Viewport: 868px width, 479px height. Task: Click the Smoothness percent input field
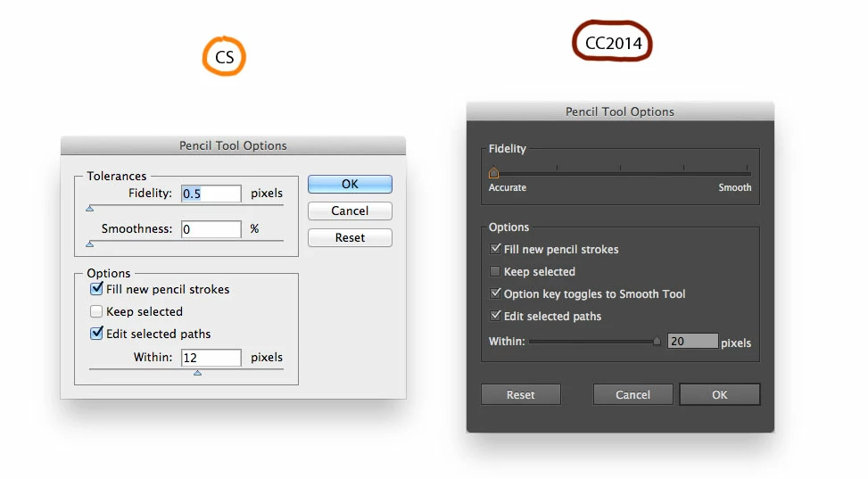tap(211, 229)
